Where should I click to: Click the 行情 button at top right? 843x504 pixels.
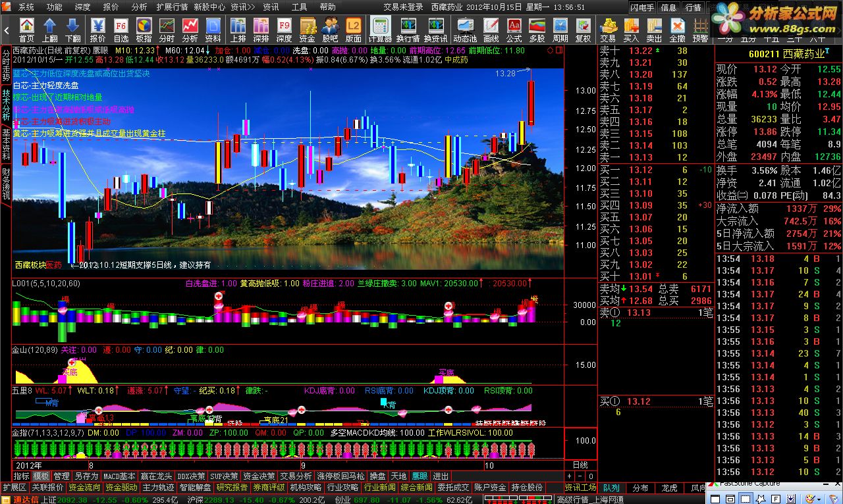(693, 7)
